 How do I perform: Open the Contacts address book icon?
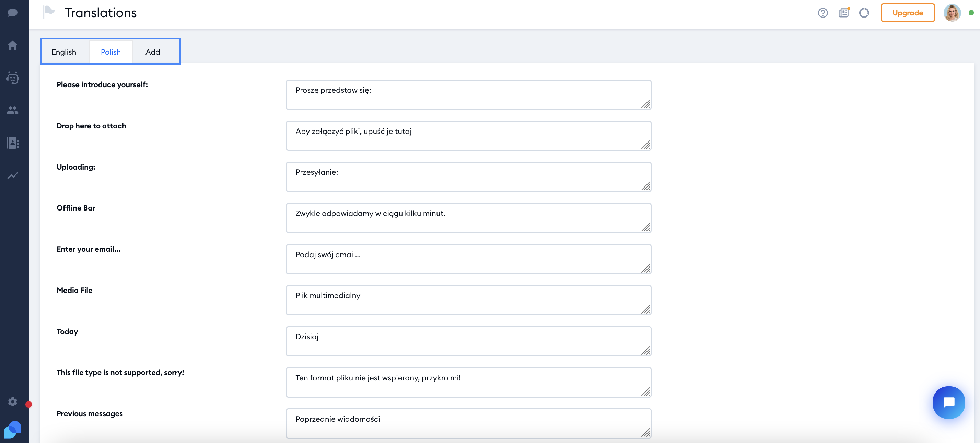pyautogui.click(x=13, y=143)
